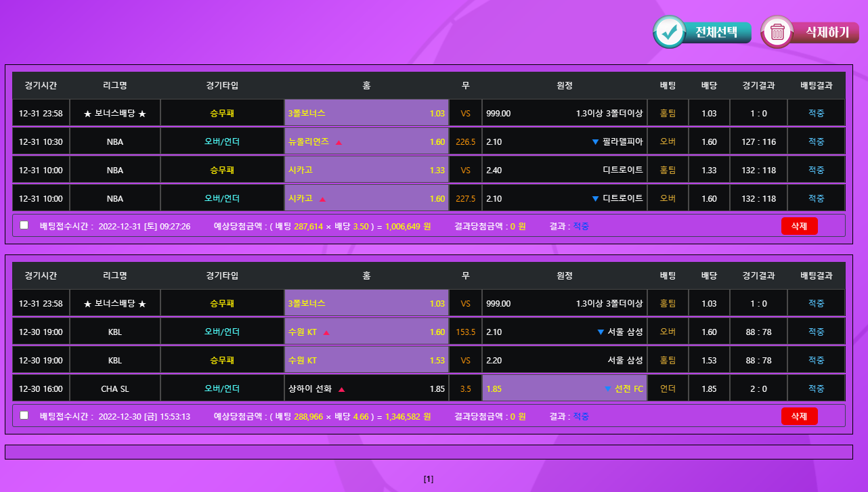The height and width of the screenshot is (492, 868).
Task: Click the 153.5 handicap value in the KBL row
Action: (x=465, y=332)
